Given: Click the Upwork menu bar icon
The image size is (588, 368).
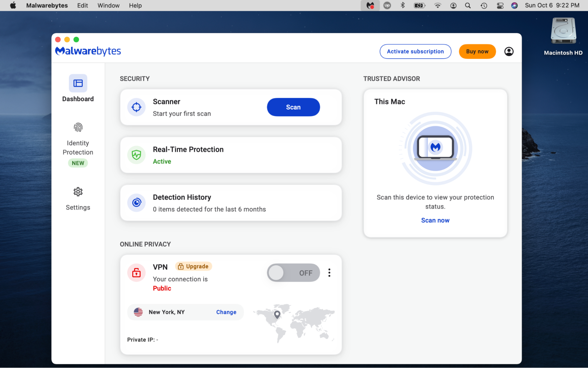Looking at the screenshot, I should 387,5.
